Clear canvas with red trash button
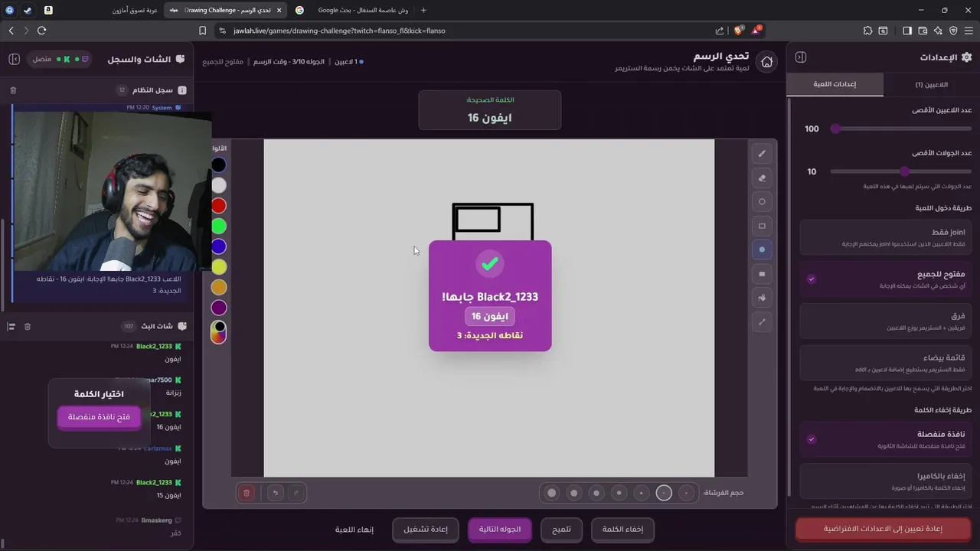This screenshot has height=551, width=980. pos(247,493)
